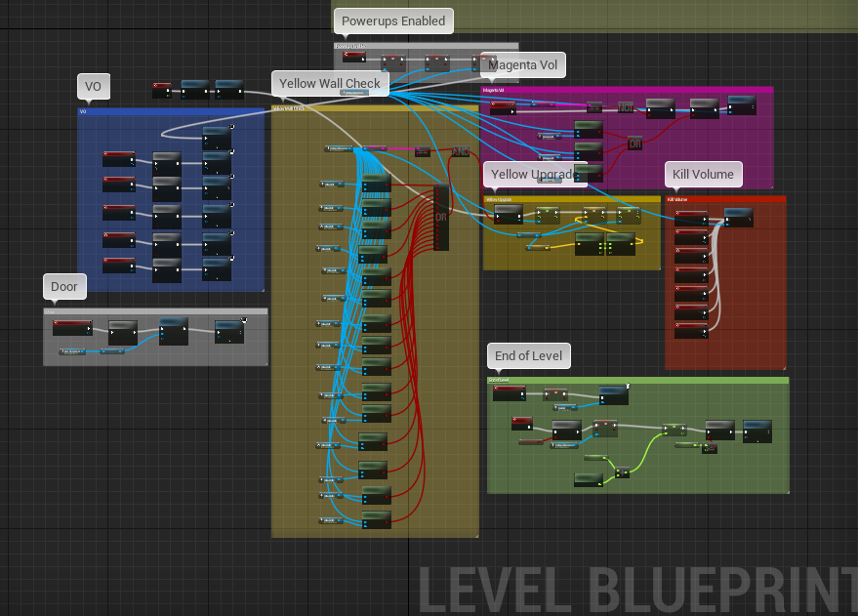Image resolution: width=858 pixels, height=616 pixels.
Task: Click the OR node inside the Magenta Vol group
Action: [634, 144]
